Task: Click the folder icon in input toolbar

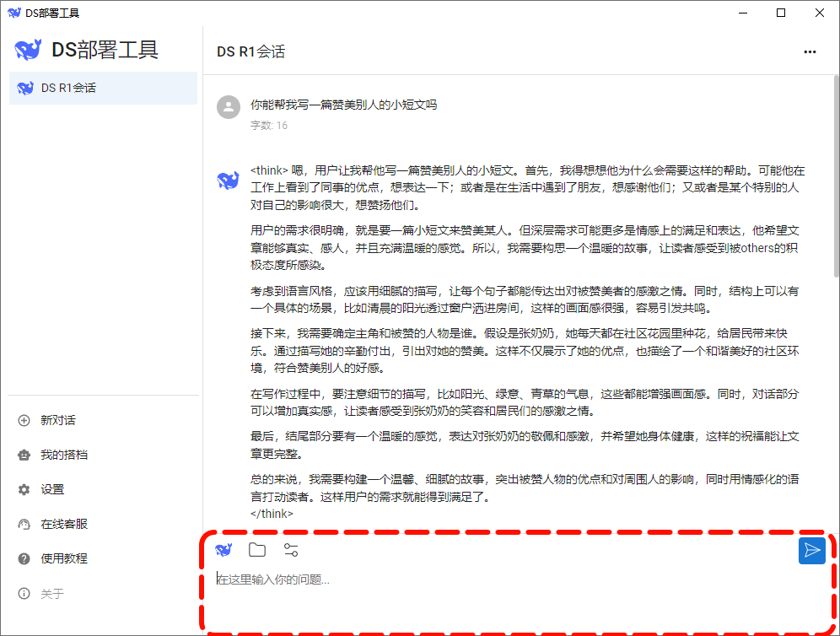Action: (257, 550)
